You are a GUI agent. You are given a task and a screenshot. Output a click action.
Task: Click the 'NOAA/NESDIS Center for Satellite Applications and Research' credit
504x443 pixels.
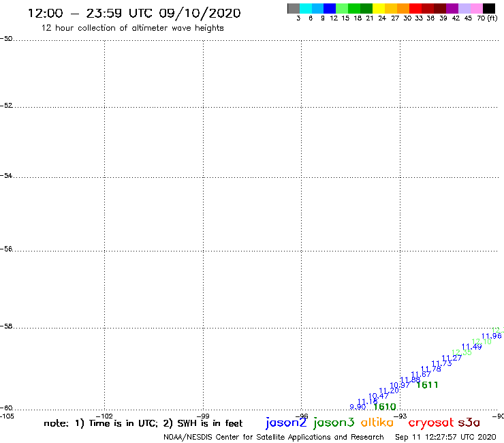[274, 437]
